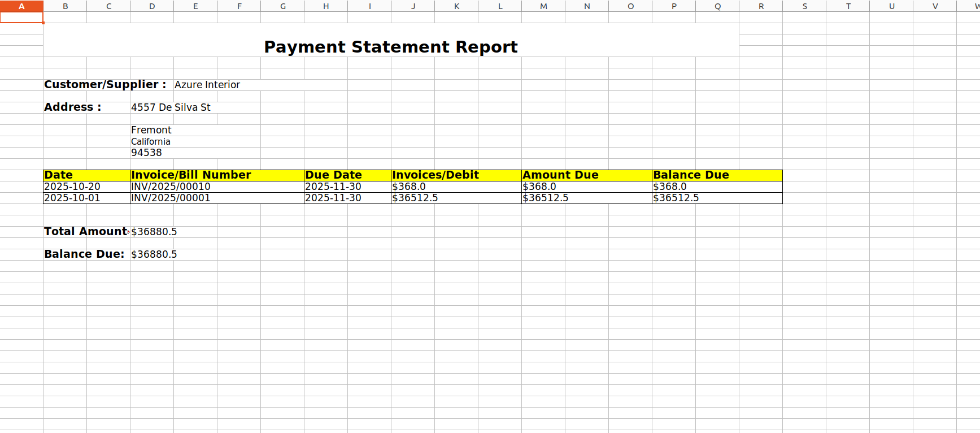Click the Invoice/Bill Number header cell
Viewport: 980px width, 433px height.
(217, 175)
